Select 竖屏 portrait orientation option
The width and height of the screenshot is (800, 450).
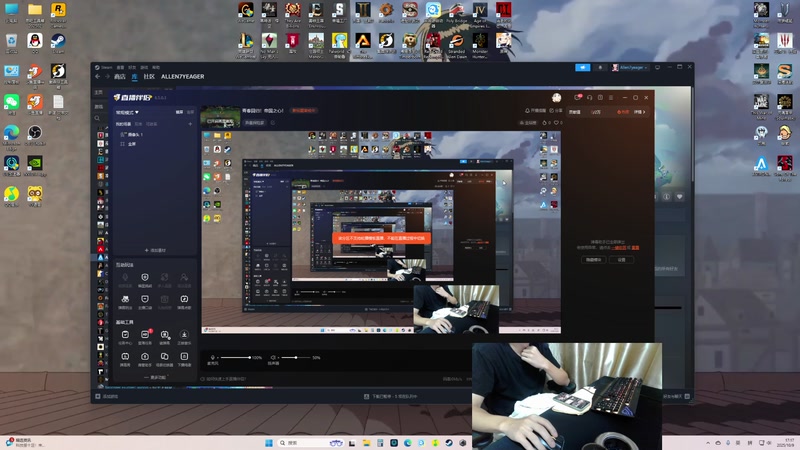coord(190,112)
